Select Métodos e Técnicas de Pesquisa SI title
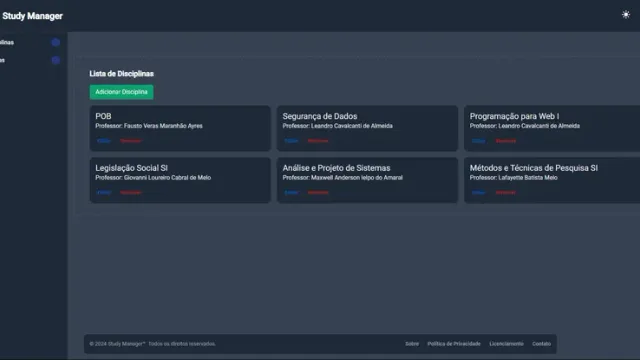The image size is (640, 360). click(x=533, y=168)
